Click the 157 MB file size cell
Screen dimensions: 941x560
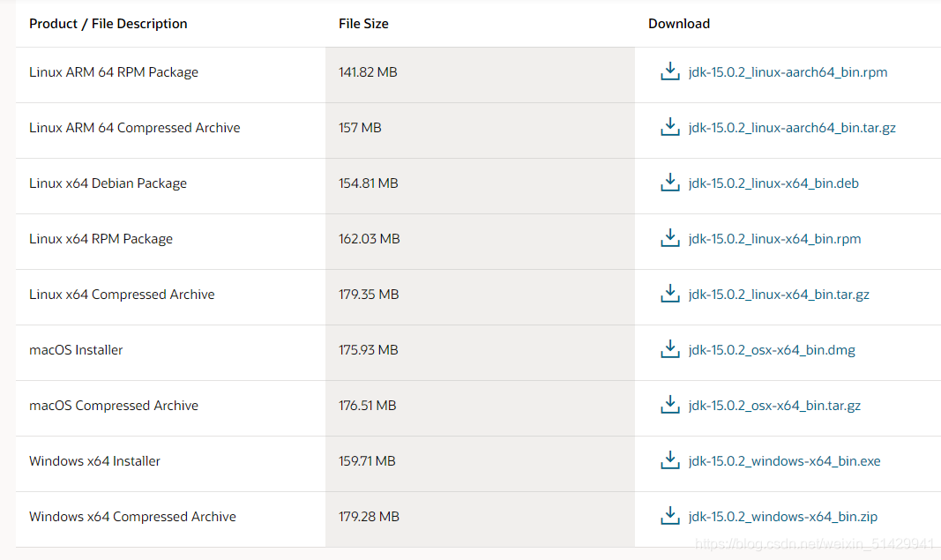480,131
